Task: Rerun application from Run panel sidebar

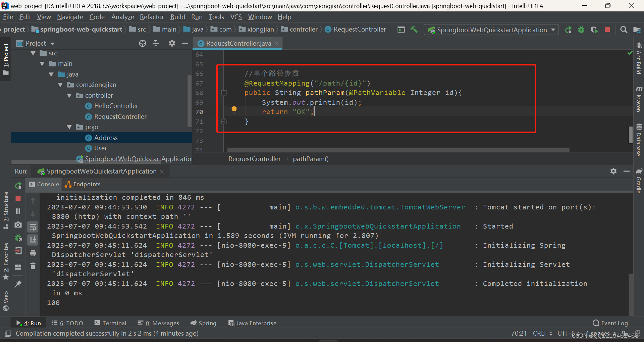Action: pos(18,185)
